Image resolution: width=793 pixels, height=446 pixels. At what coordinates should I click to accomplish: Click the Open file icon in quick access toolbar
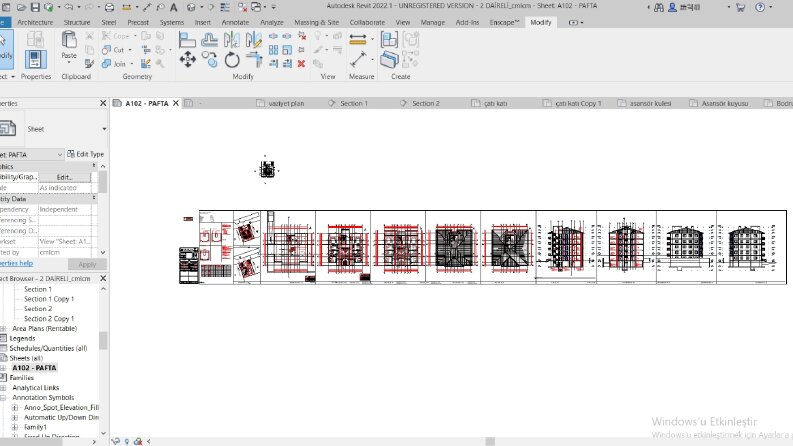(21, 7)
